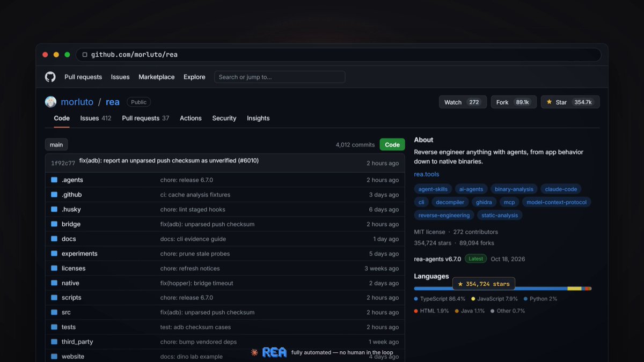644x362 pixels.
Task: Switch to the Insights tab
Action: pyautogui.click(x=258, y=118)
